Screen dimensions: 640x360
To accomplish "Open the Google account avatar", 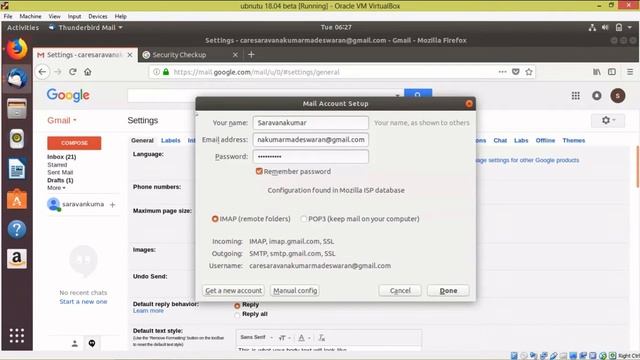I will pyautogui.click(x=618, y=96).
